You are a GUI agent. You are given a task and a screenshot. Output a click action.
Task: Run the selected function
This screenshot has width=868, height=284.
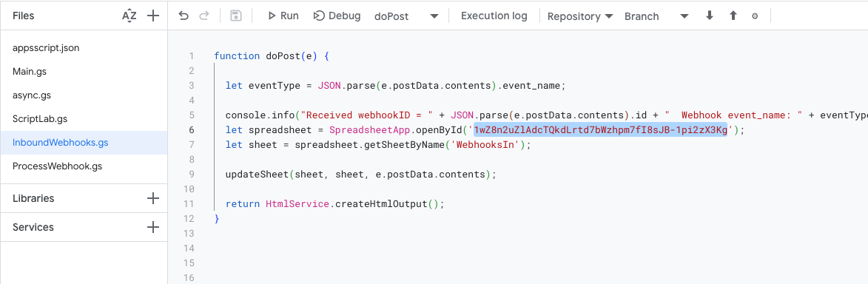tap(283, 16)
